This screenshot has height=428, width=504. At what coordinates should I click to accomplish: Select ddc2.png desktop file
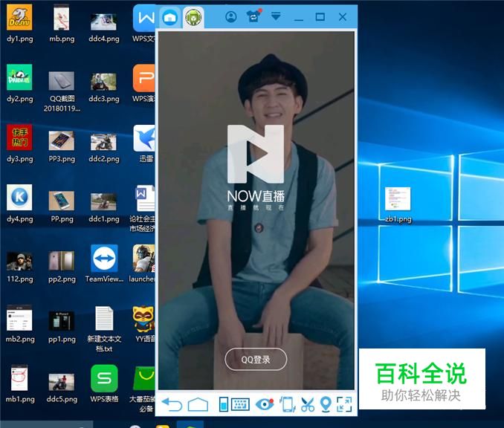tap(104, 148)
